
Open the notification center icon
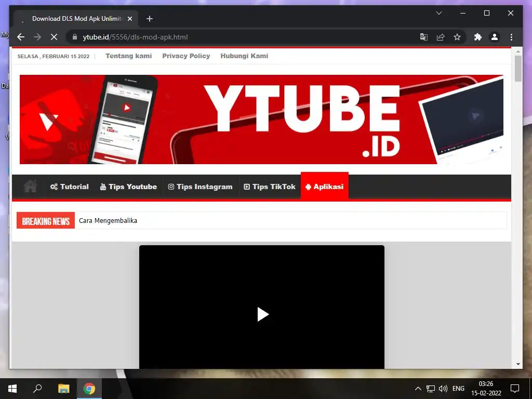[515, 389]
